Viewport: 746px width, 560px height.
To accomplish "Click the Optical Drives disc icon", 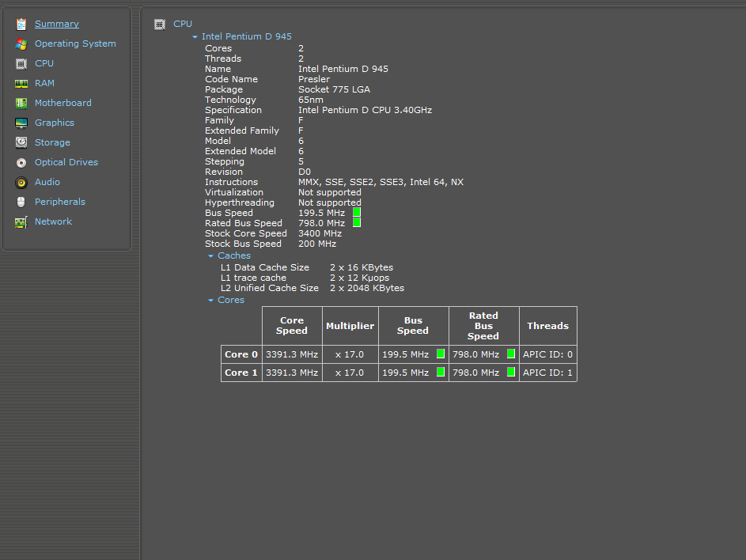I will (21, 163).
